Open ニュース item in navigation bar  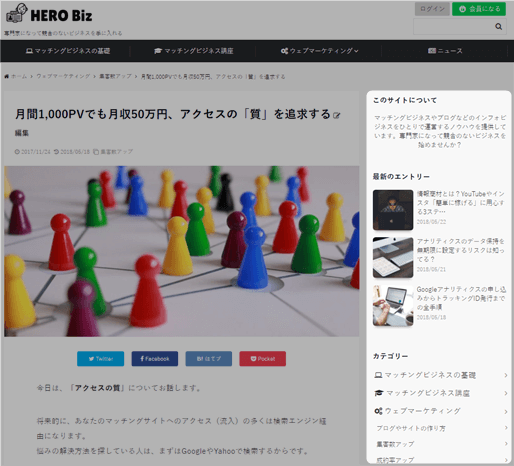[x=445, y=51]
